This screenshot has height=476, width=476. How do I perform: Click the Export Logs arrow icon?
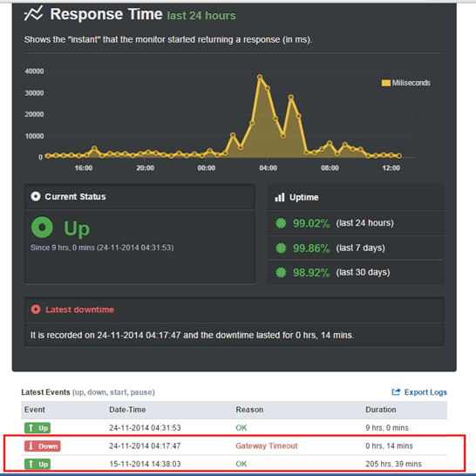[x=396, y=392]
